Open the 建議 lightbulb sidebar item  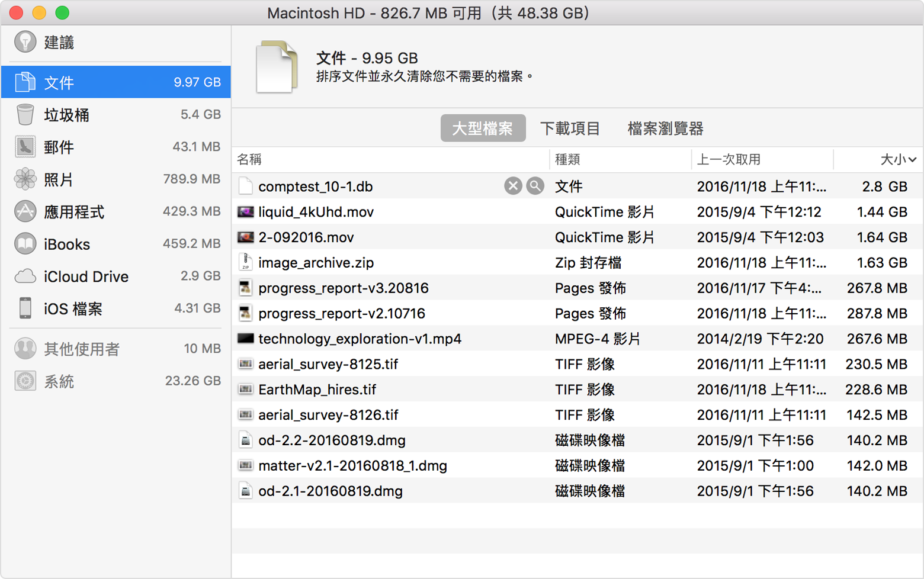click(x=58, y=43)
